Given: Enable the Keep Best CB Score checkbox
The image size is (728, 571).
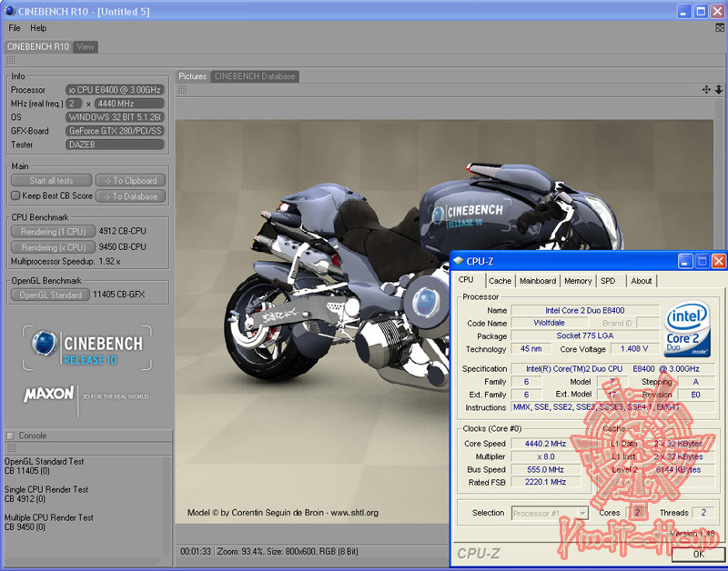Looking at the screenshot, I should click(14, 195).
